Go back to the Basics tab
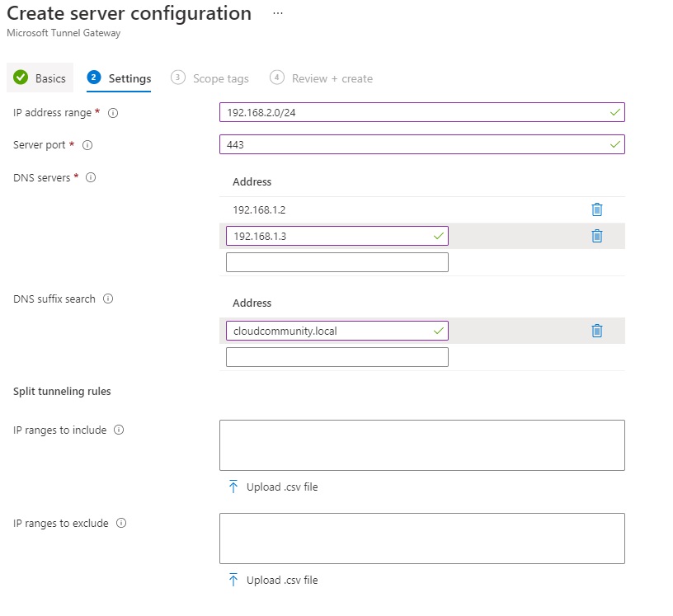The width and height of the screenshot is (673, 616). [x=40, y=78]
